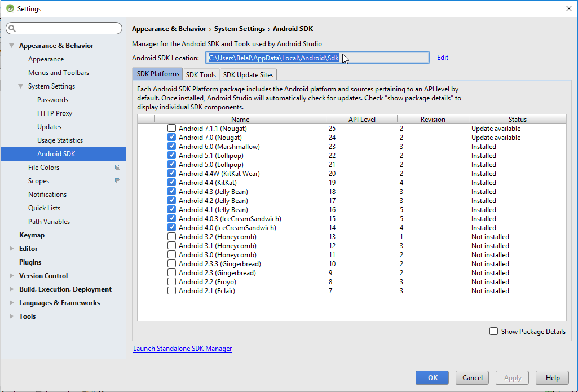Expand the Build, Execution, Deployment arrow

point(12,289)
